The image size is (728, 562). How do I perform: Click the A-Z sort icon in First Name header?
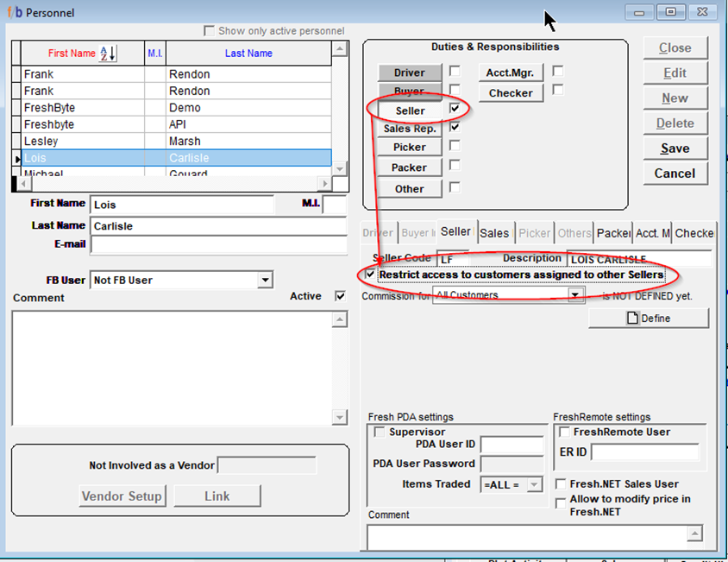[108, 54]
